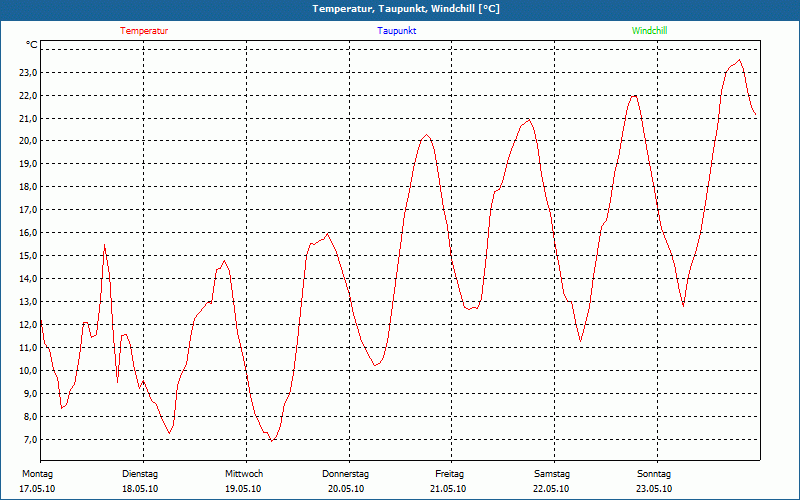Image resolution: width=800 pixels, height=500 pixels.
Task: Select the 21,0 axis value
Action: [x=28, y=118]
